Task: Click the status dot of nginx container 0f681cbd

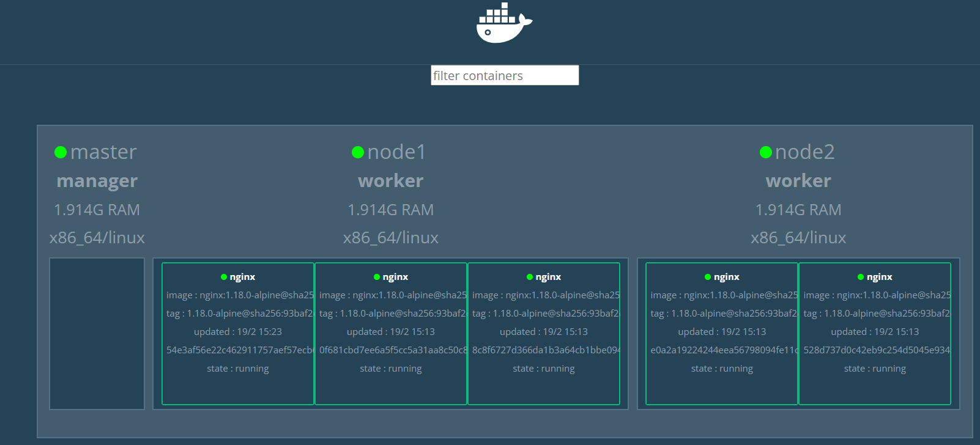Action: 377,277
